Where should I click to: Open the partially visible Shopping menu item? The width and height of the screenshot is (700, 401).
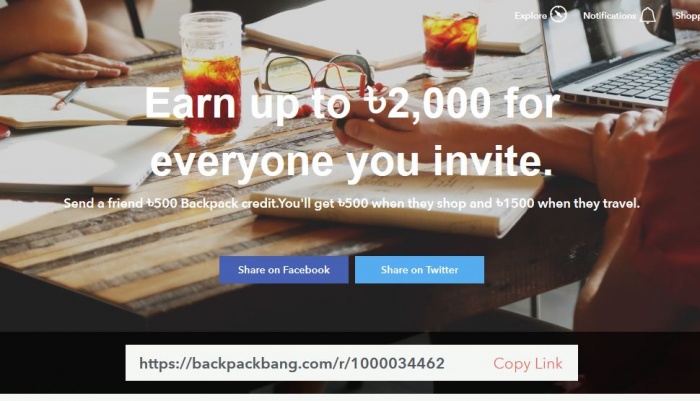click(x=688, y=16)
